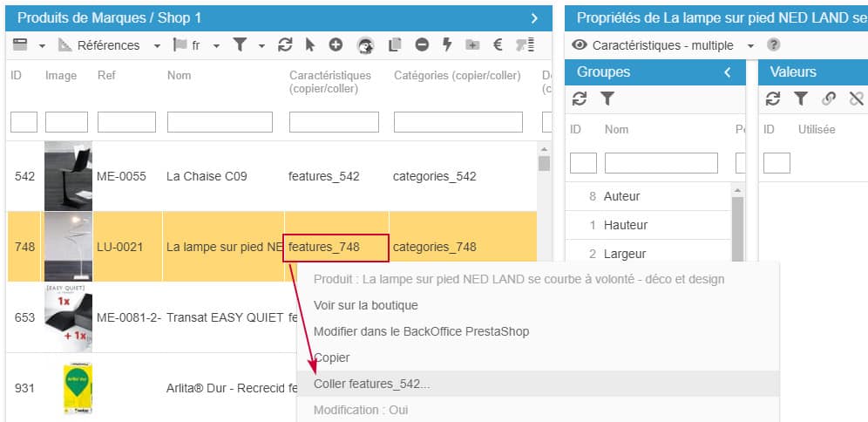868x422 pixels.
Task: Click the minus icon to delete product
Action: (422, 45)
